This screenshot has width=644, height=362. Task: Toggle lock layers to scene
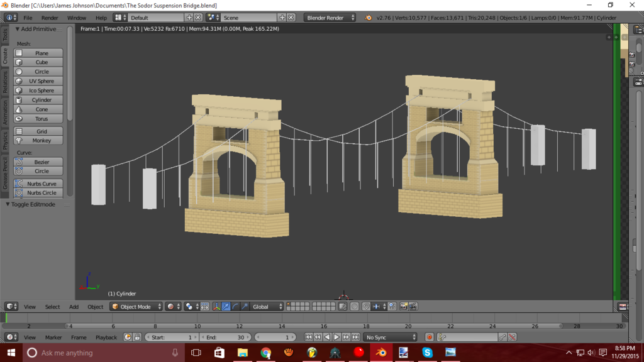click(x=343, y=307)
